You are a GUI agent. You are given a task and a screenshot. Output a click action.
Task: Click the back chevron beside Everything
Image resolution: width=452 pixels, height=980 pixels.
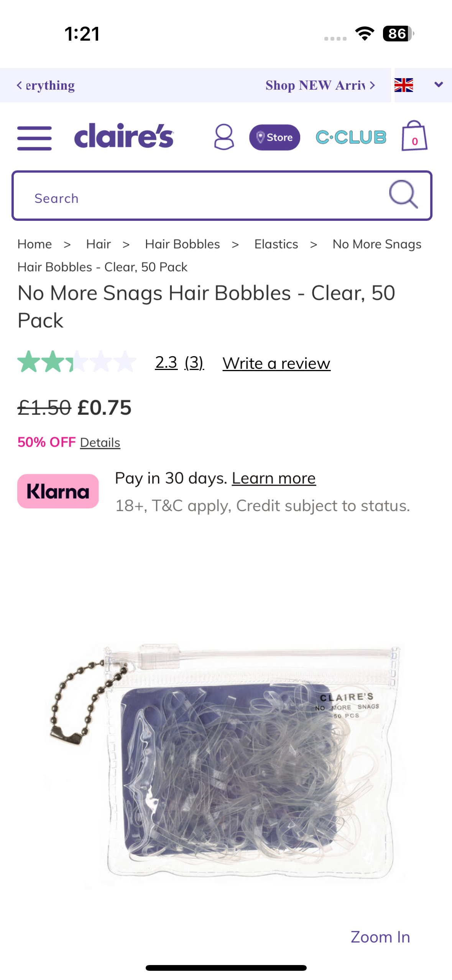tap(20, 85)
